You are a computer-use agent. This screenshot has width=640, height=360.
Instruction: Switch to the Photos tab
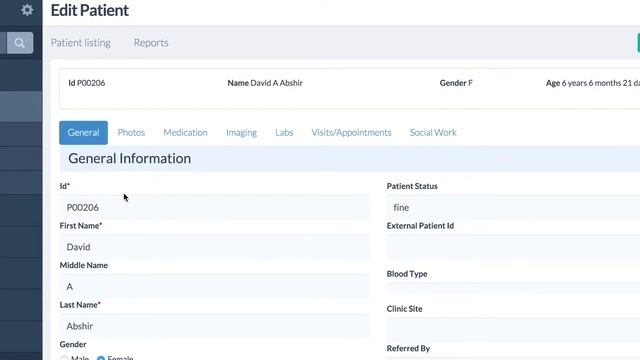click(131, 133)
